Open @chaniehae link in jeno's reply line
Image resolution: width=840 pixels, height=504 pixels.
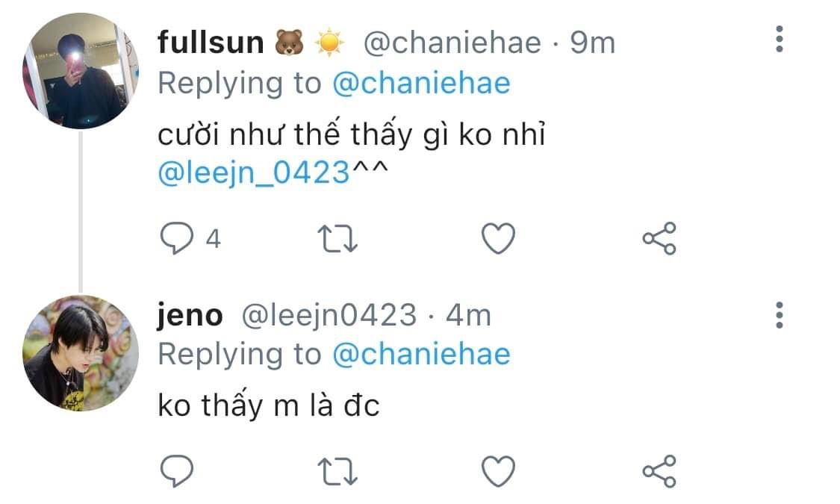(x=420, y=354)
